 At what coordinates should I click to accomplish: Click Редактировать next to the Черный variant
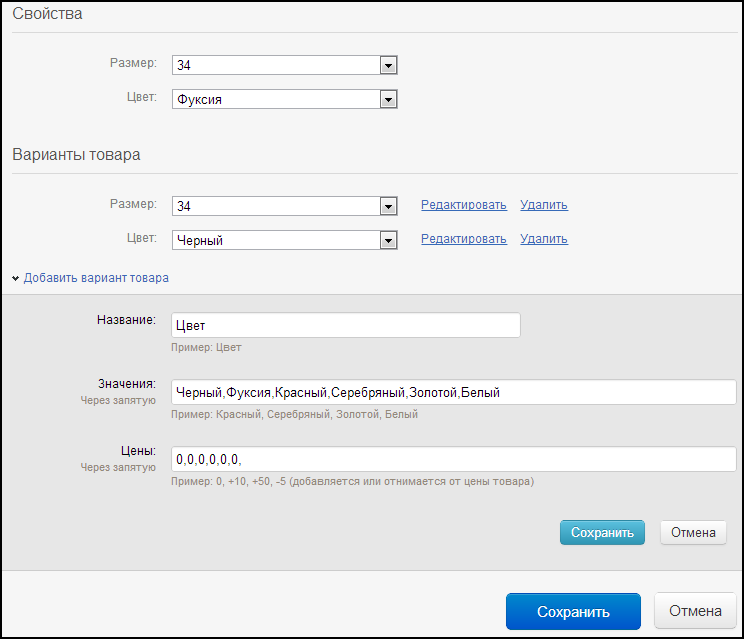pyautogui.click(x=464, y=239)
